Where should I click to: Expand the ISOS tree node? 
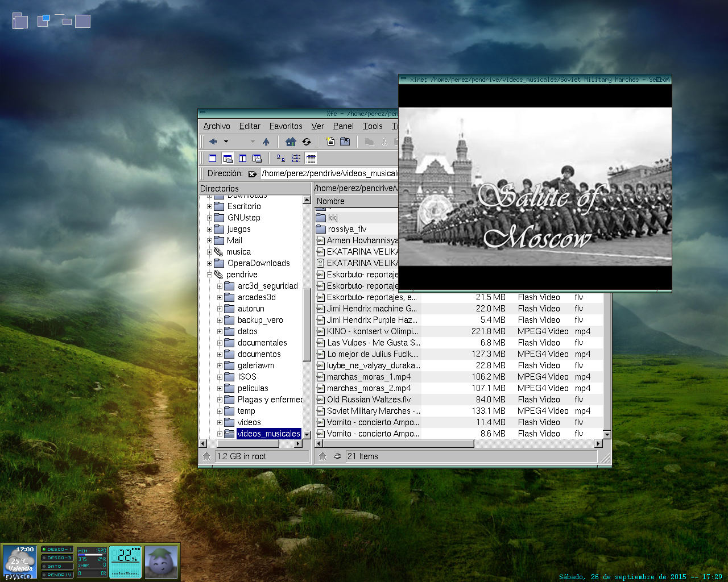pyautogui.click(x=220, y=377)
